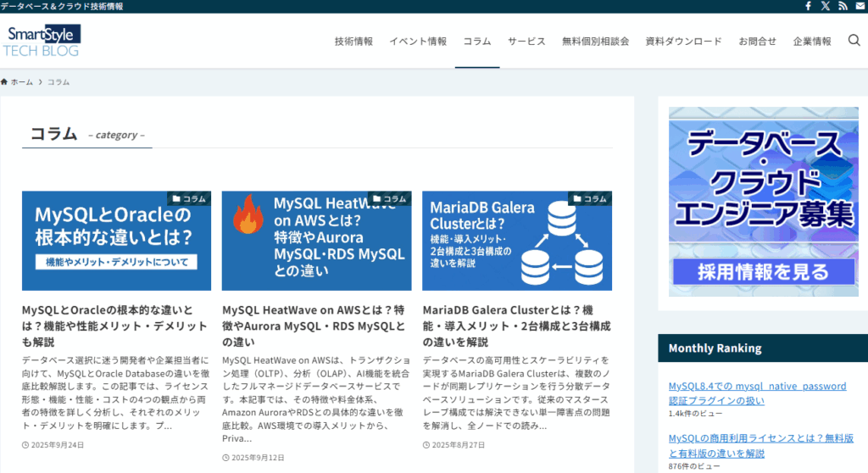Image resolution: width=868 pixels, height=473 pixels.
Task: Click excerpt starting データベース選択に迷う開発者
Action: [x=115, y=392]
